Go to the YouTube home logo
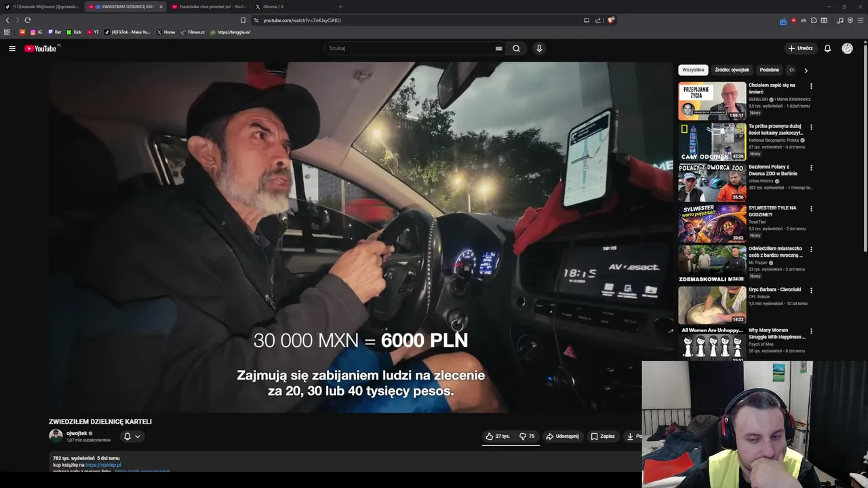This screenshot has height=488, width=868. (42, 48)
